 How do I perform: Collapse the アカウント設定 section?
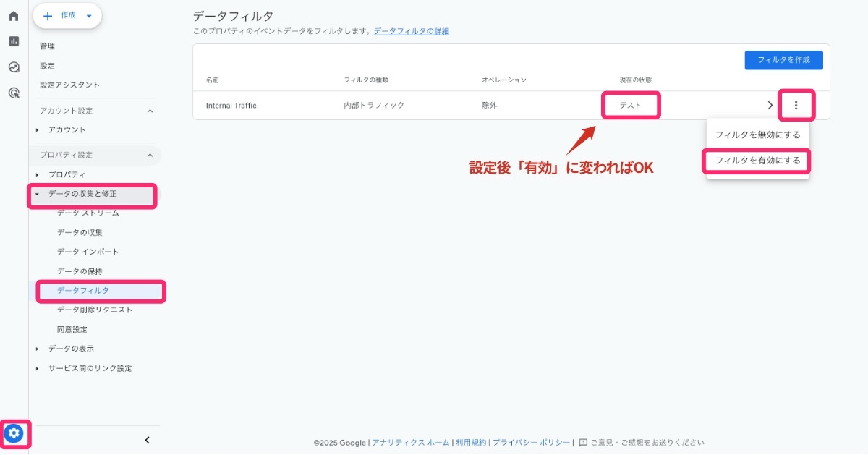pos(150,111)
